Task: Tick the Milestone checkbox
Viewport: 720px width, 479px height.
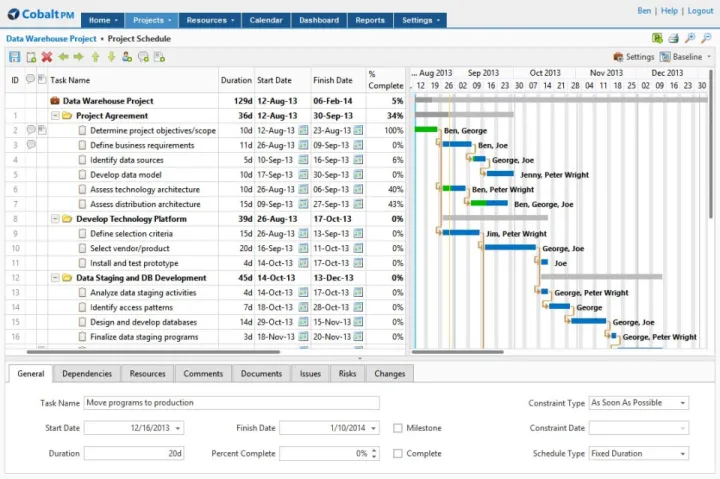Action: [398, 428]
